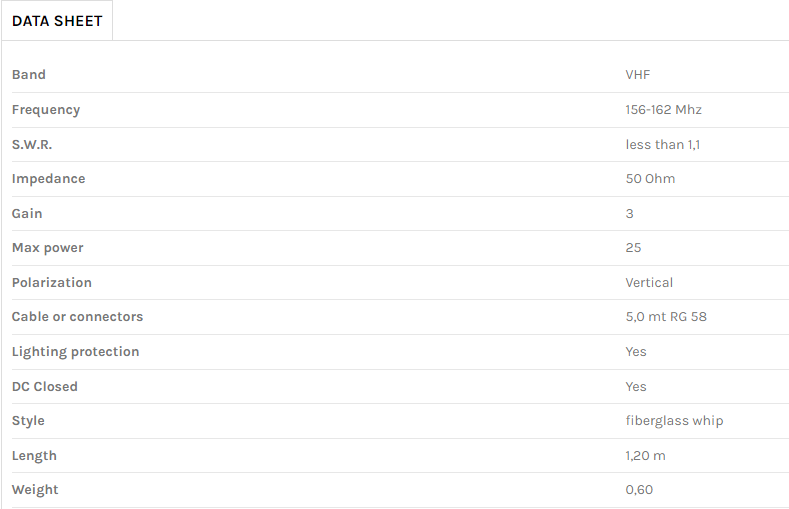Click the Lighting protection row label

[x=76, y=352]
